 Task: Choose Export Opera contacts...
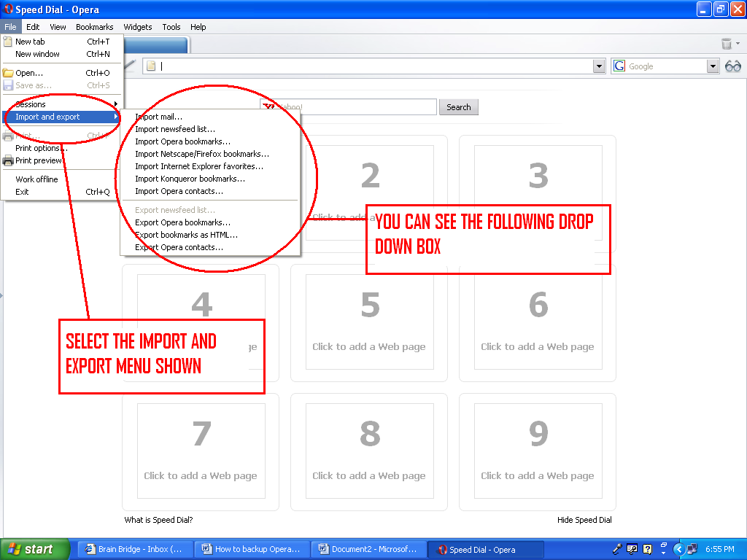coord(210,247)
